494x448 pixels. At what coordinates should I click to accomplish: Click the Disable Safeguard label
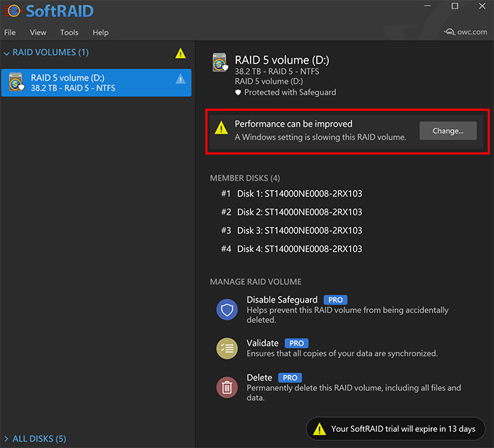point(282,300)
